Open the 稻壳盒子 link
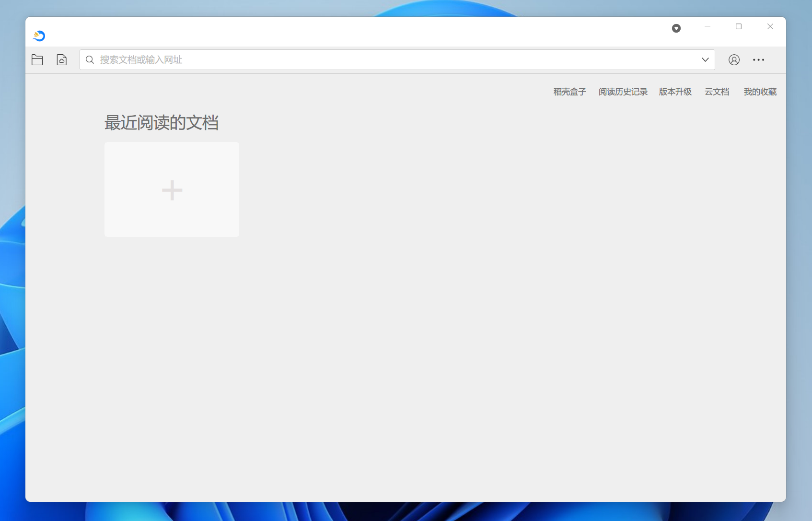The width and height of the screenshot is (812, 521). tap(569, 92)
